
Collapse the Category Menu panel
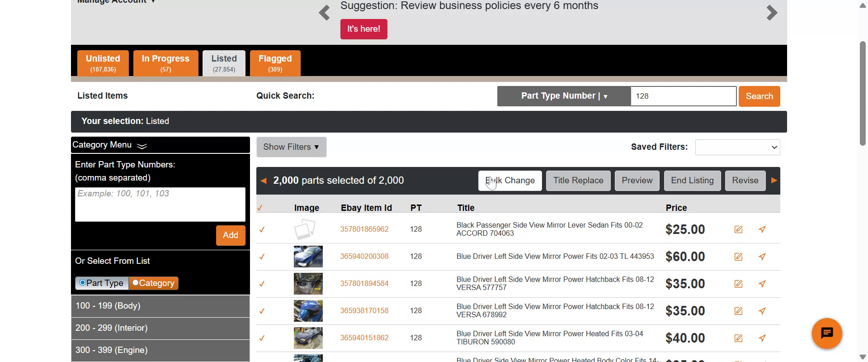point(160,145)
